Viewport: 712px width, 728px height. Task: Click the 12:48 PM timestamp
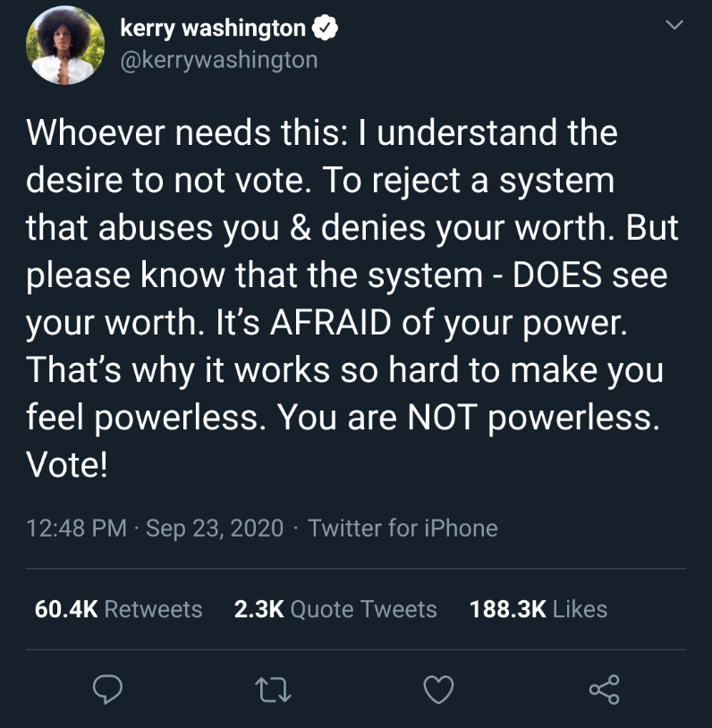[77, 529]
